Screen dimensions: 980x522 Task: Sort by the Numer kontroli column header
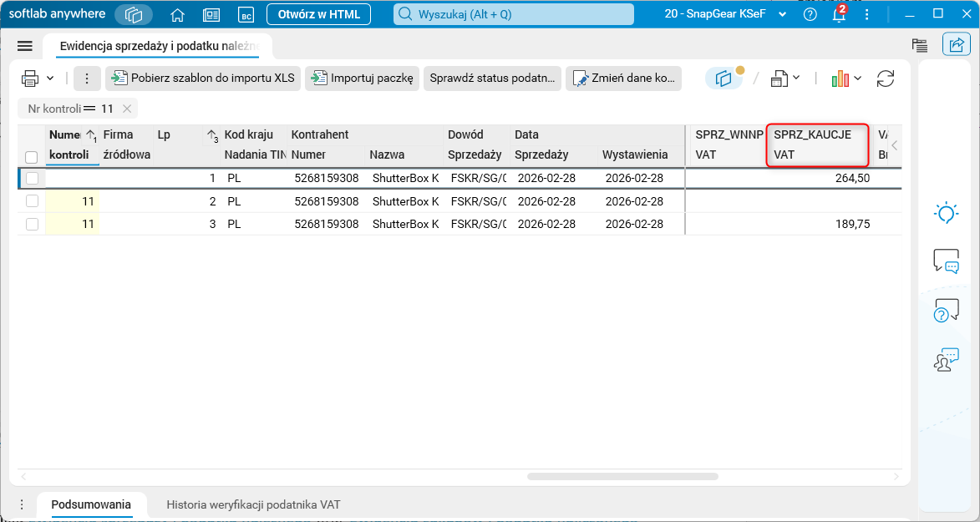pyautogui.click(x=73, y=144)
